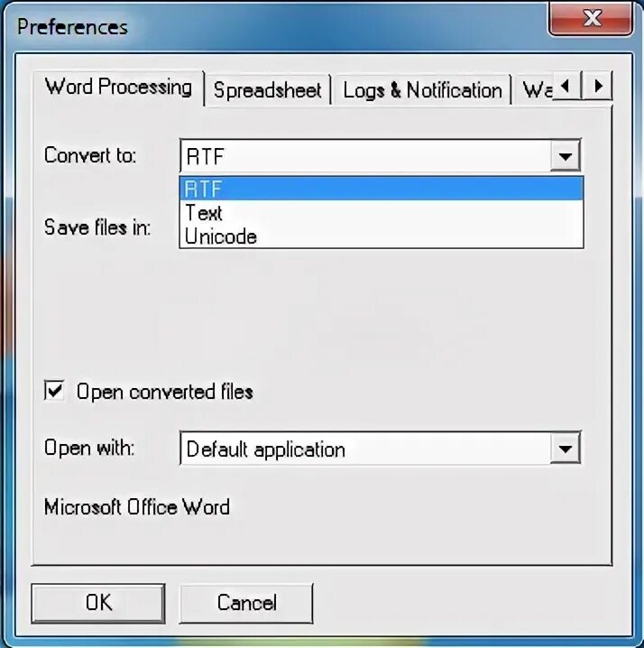Image resolution: width=644 pixels, height=648 pixels.
Task: Click the Microsoft Office Word label
Action: [137, 507]
